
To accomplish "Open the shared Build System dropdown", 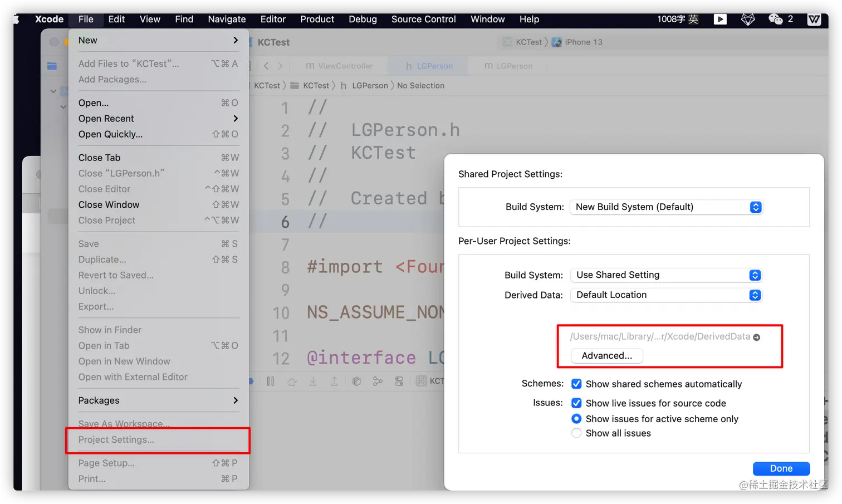I will point(665,207).
